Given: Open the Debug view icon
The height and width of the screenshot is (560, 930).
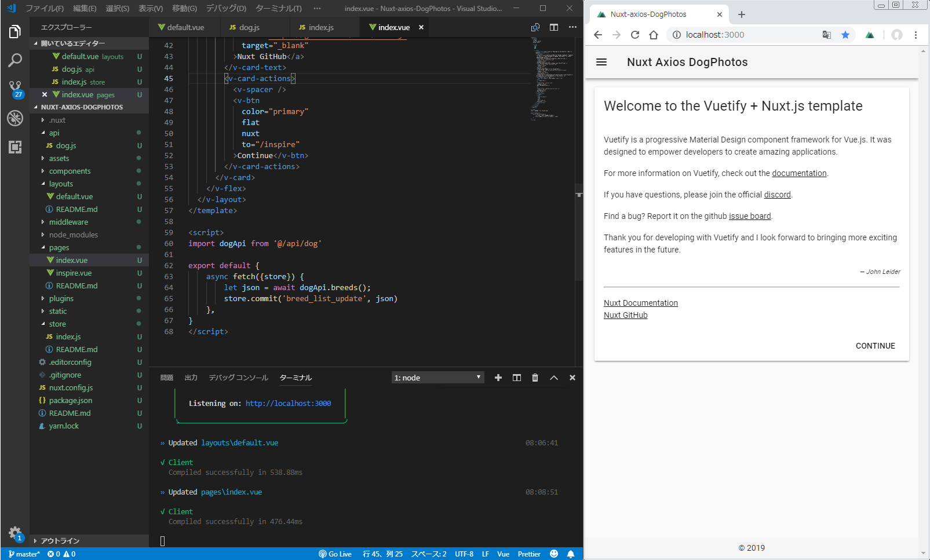Looking at the screenshot, I should tap(15, 118).
